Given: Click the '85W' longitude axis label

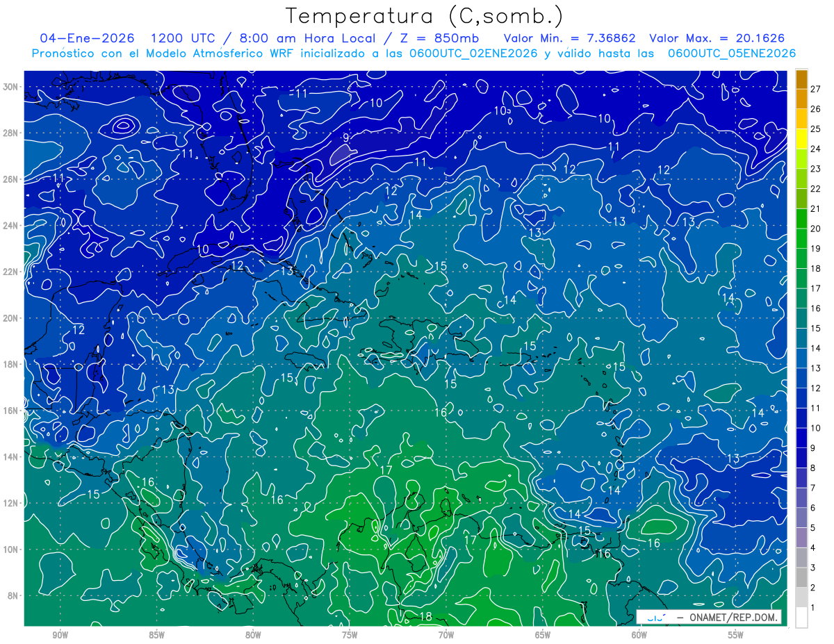Looking at the screenshot, I should [156, 635].
